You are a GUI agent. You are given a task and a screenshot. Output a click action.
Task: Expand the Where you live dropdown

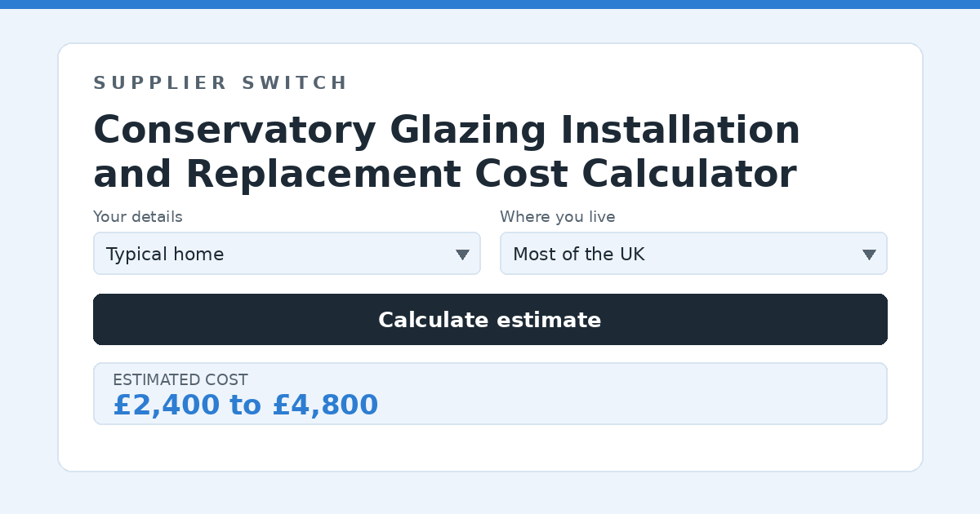(x=693, y=254)
